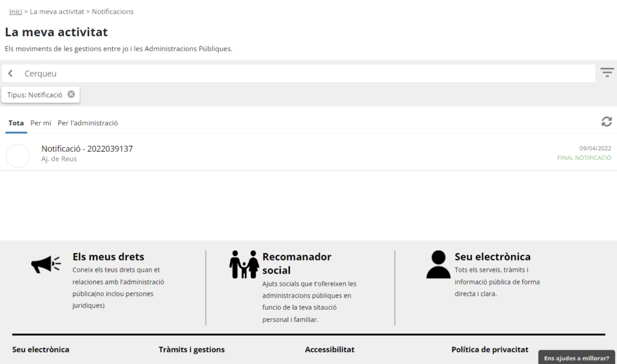Click the megaphone icon for Els meus drets
Image resolution: width=617 pixels, height=364 pixels.
pyautogui.click(x=46, y=264)
